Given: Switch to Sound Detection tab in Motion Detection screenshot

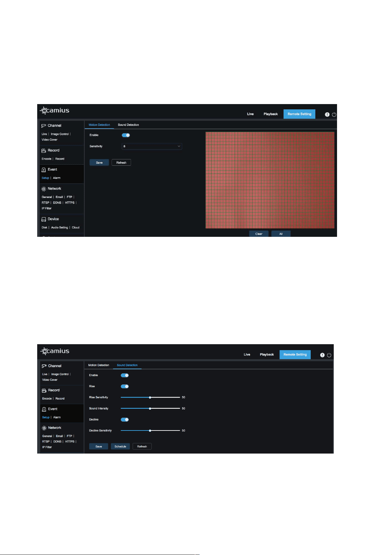Looking at the screenshot, I should 128,125.
